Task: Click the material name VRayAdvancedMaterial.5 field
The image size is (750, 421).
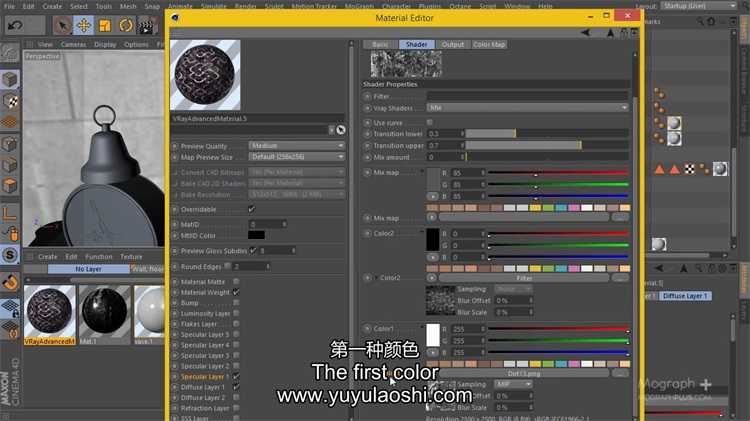Action: pyautogui.click(x=257, y=118)
